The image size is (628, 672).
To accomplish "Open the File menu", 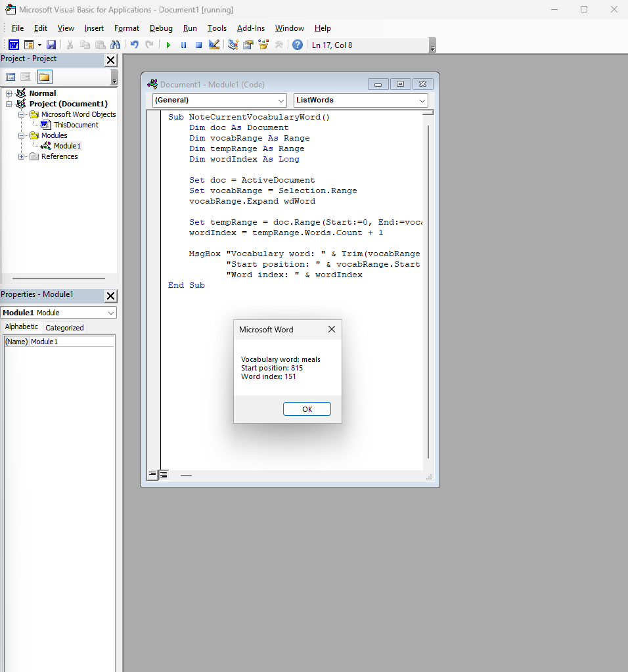I will [x=18, y=28].
